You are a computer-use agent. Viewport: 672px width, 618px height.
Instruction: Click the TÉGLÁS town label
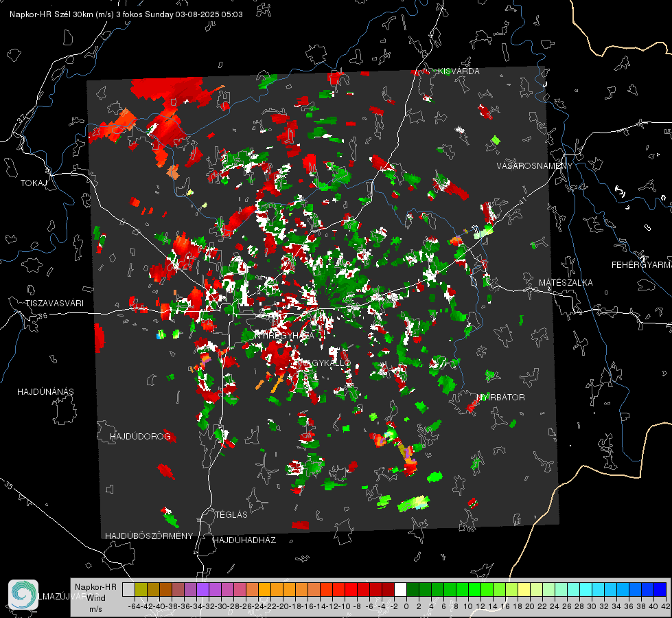tap(231, 515)
